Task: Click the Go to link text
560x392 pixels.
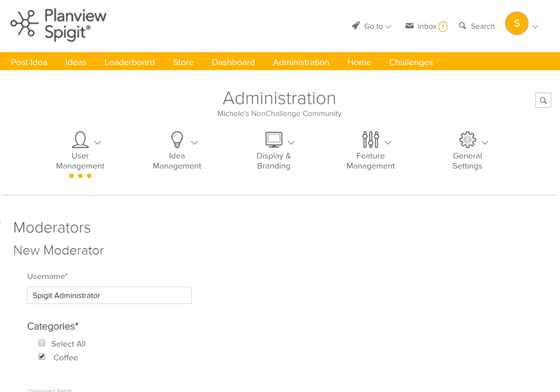Action: (374, 26)
